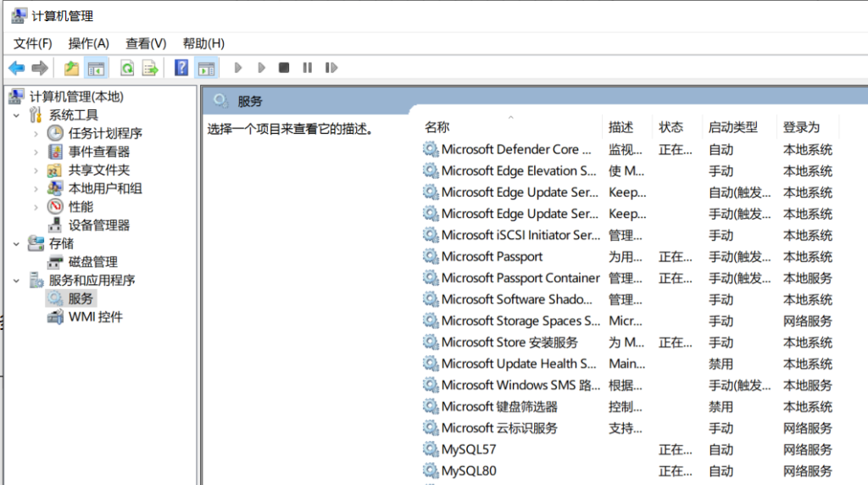Click the Pause service icon
The height and width of the screenshot is (485, 868).
[307, 68]
